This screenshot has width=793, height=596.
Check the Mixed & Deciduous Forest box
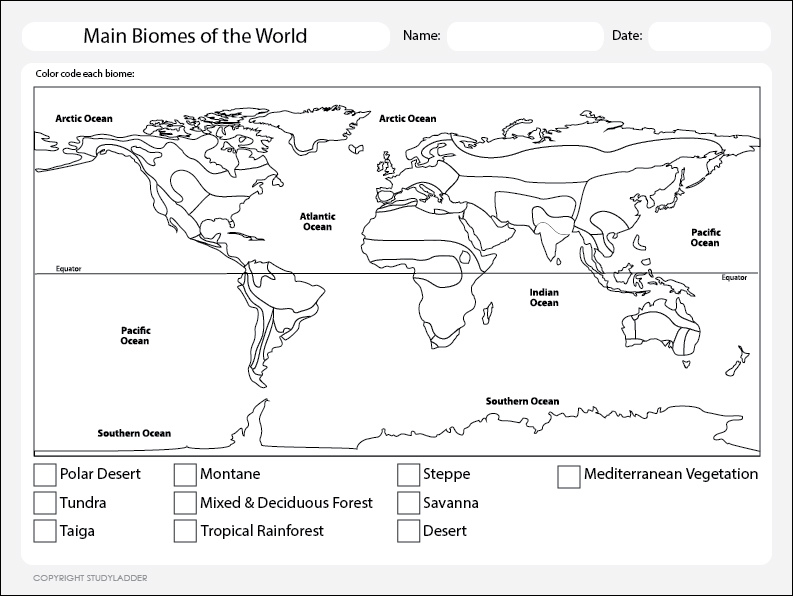point(185,502)
